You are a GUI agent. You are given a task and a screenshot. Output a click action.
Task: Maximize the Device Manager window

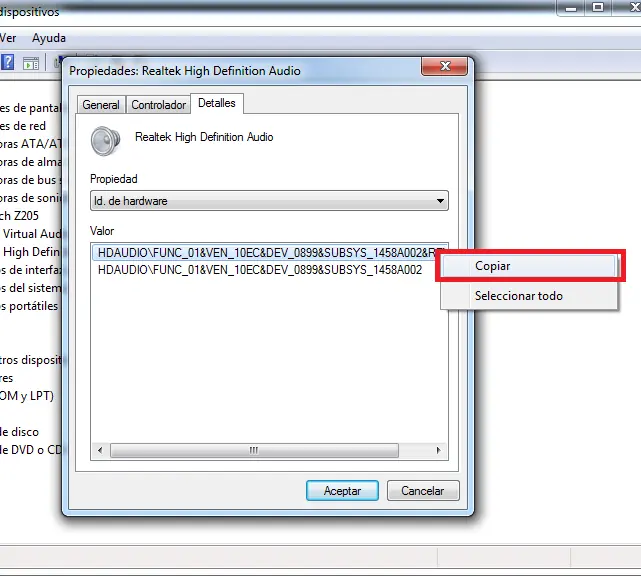tap(598, 7)
